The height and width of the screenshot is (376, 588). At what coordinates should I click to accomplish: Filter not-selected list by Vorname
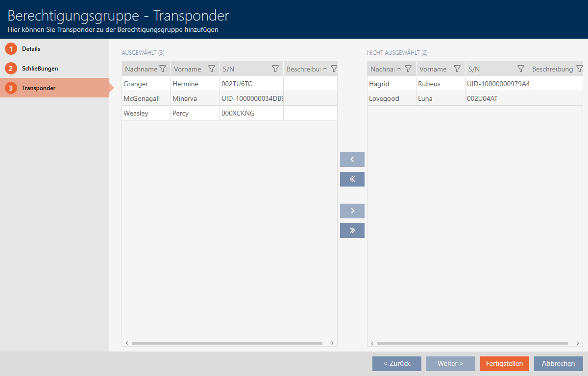pos(457,69)
